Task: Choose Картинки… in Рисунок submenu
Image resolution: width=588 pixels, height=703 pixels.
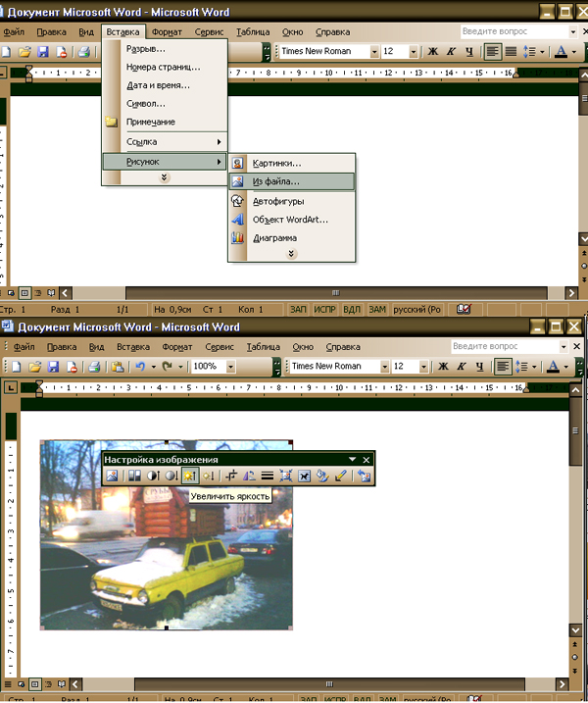Action: 291,163
